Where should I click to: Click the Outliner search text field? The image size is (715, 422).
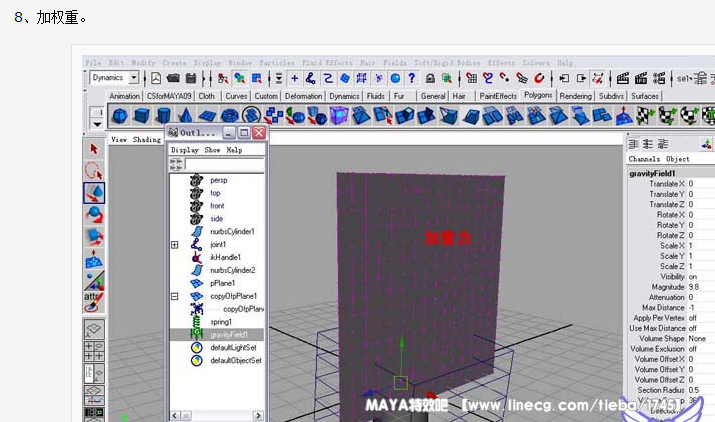pos(224,164)
